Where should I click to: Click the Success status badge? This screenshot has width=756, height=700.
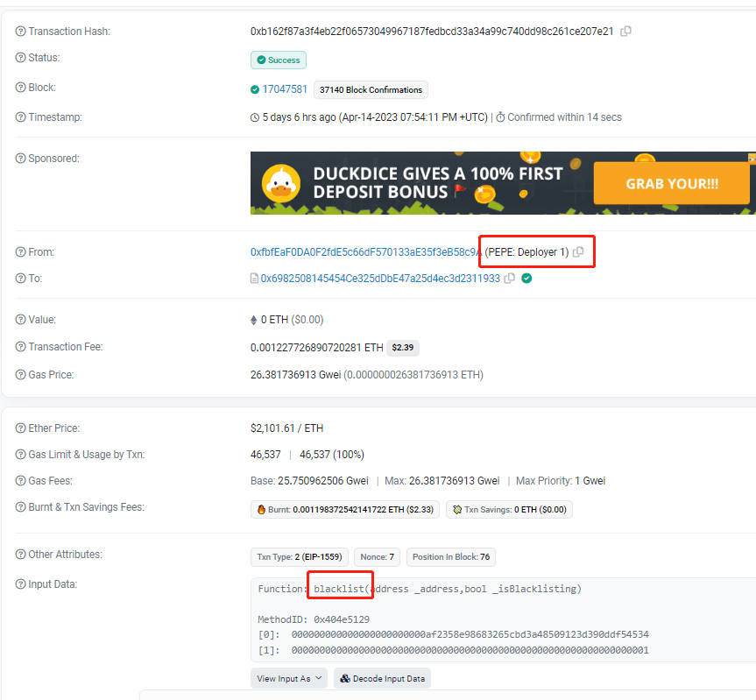click(279, 60)
